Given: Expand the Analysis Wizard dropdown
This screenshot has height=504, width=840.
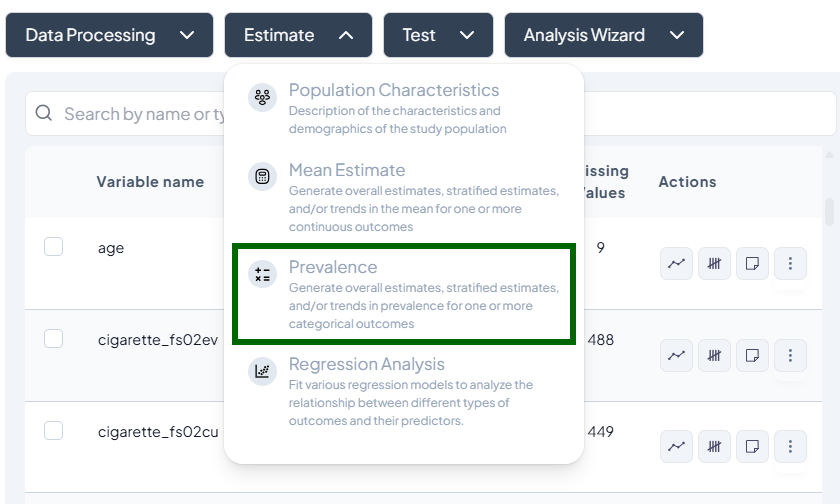Looking at the screenshot, I should (x=603, y=35).
